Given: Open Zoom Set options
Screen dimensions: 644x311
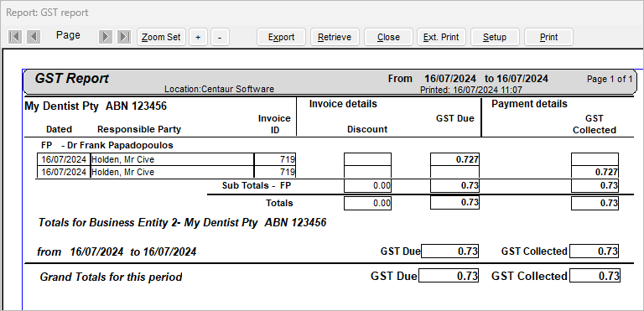Looking at the screenshot, I should click(161, 37).
